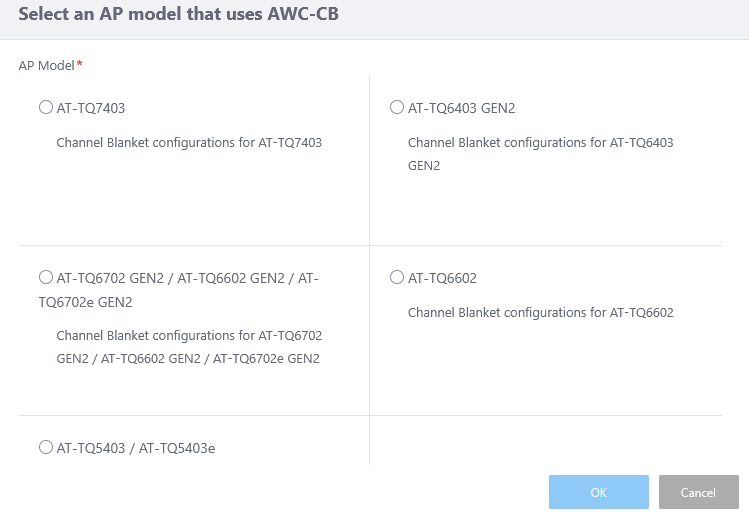749x524 pixels.
Task: Cancel the AP model selection dialog
Action: (x=697, y=492)
